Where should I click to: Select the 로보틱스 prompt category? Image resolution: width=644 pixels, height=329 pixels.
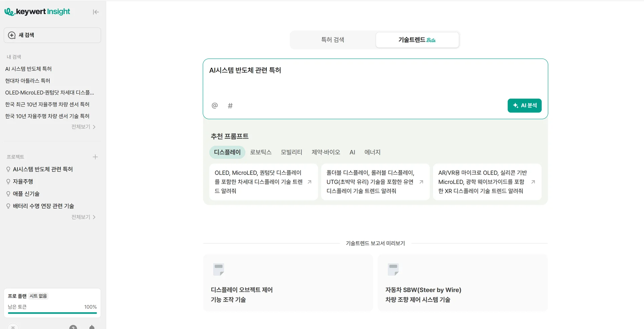coord(261,152)
